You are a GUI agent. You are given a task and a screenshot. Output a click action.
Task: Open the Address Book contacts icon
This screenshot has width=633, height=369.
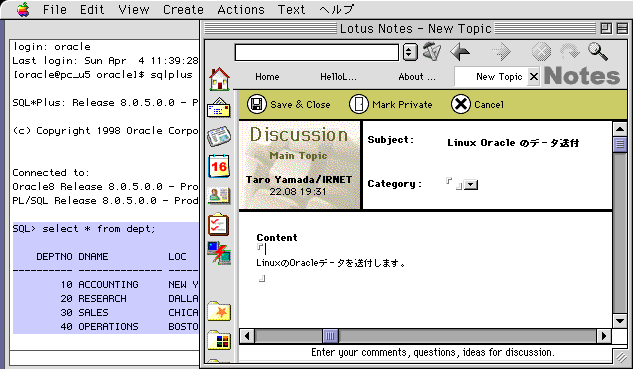219,196
